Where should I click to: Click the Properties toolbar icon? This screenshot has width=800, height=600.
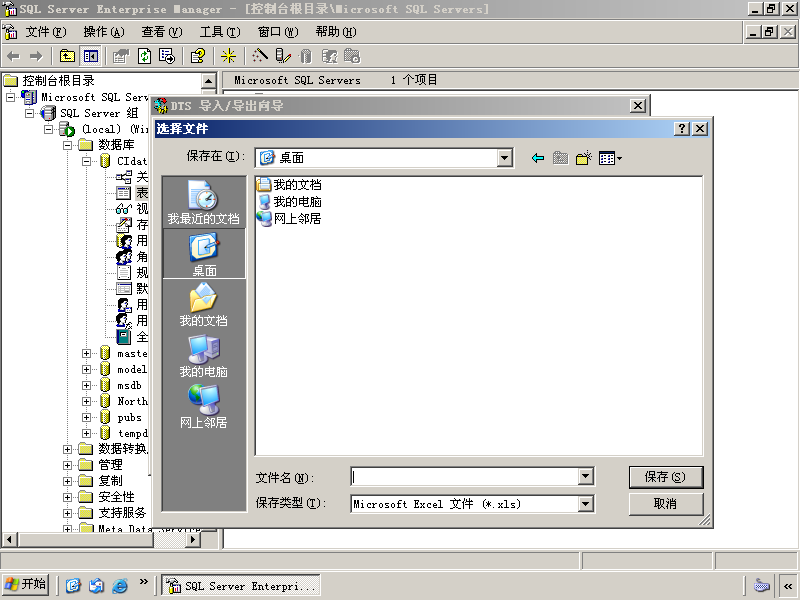[x=121, y=56]
